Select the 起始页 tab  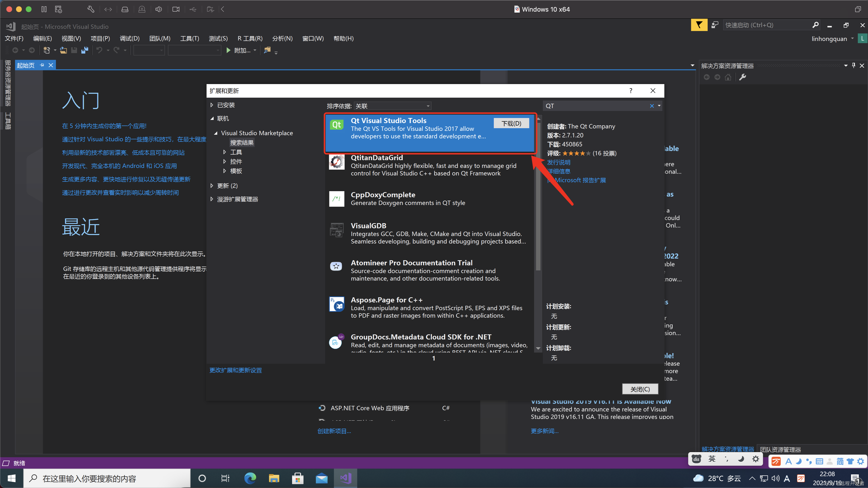[26, 65]
